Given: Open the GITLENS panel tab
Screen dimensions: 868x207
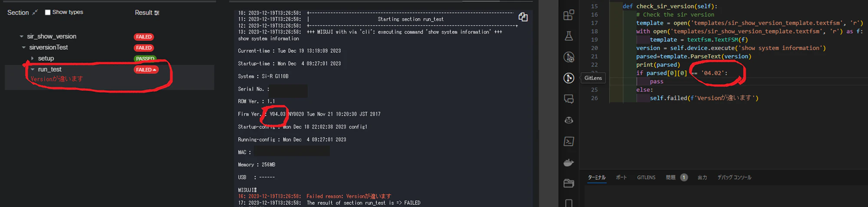Looking at the screenshot, I should (x=646, y=178).
